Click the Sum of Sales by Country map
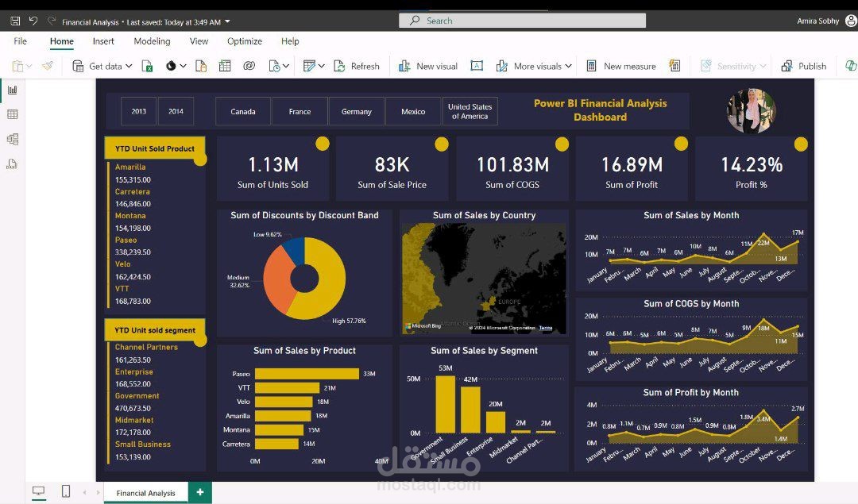Viewport: 858px width, 504px height. coord(485,278)
